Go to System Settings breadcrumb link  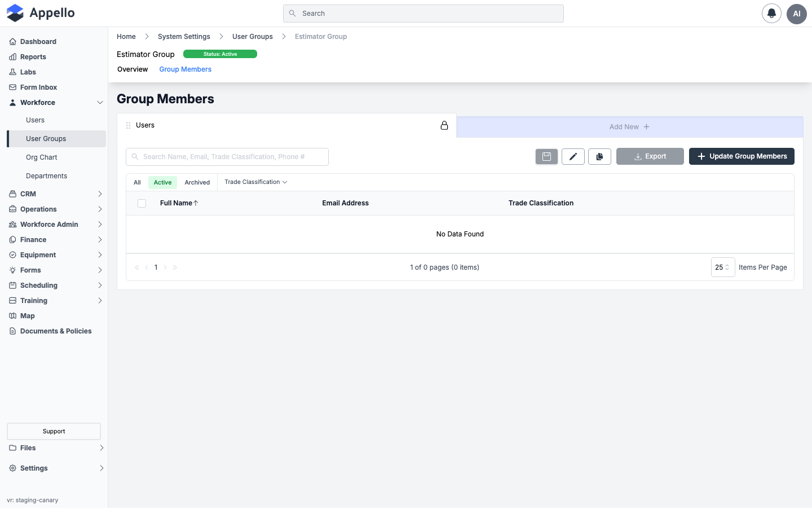coord(184,37)
